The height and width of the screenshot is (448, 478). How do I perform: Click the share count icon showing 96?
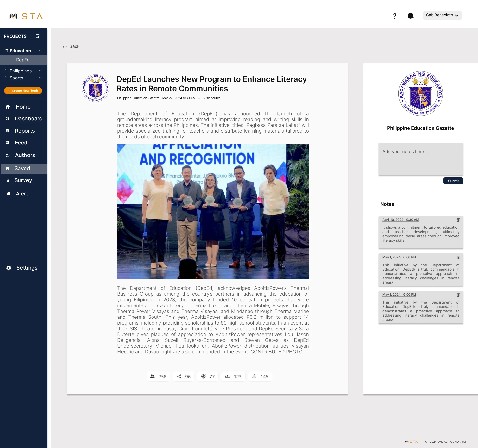(179, 376)
